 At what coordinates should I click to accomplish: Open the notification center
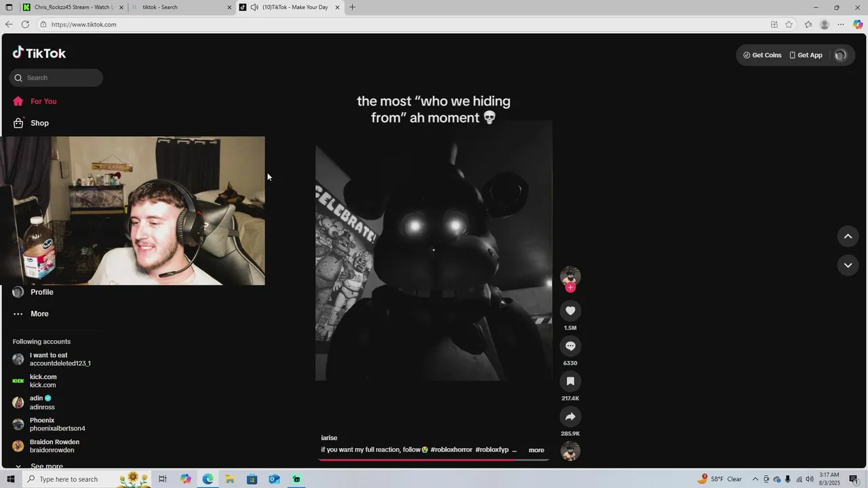[x=854, y=479]
